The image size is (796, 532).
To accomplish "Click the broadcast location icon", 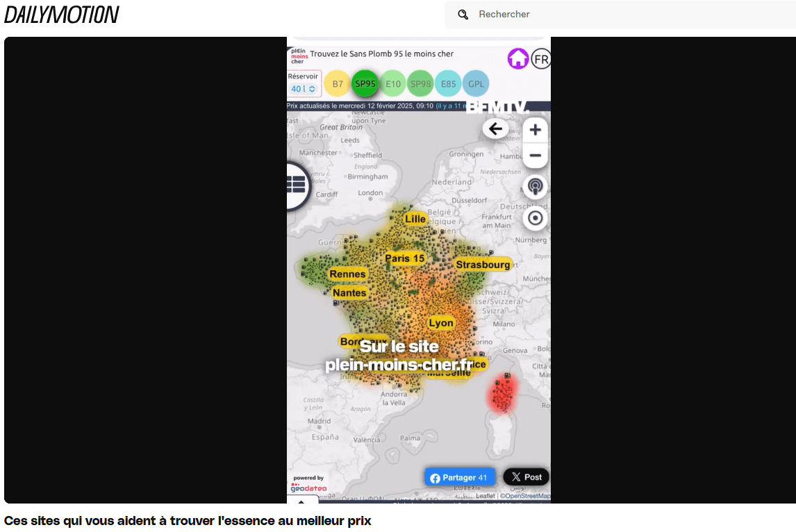I will (535, 187).
